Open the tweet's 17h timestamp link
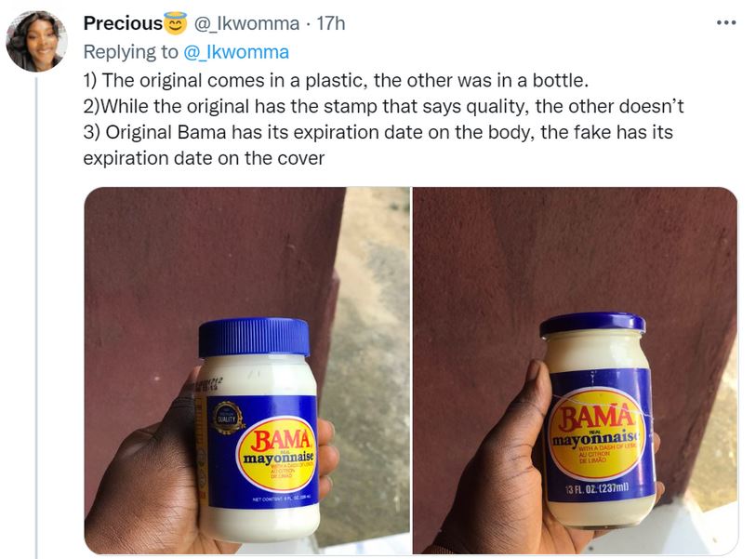This screenshot has width=756, height=559. pyautogui.click(x=331, y=23)
